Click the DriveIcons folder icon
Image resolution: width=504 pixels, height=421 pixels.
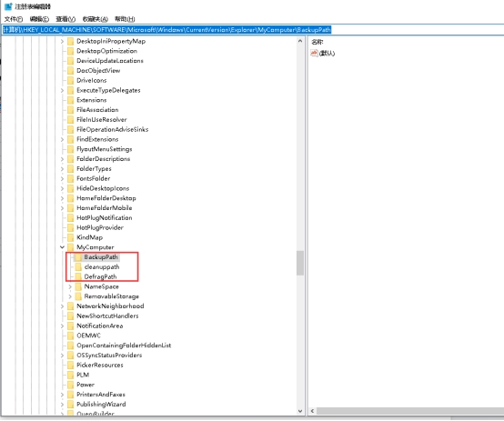tap(70, 80)
